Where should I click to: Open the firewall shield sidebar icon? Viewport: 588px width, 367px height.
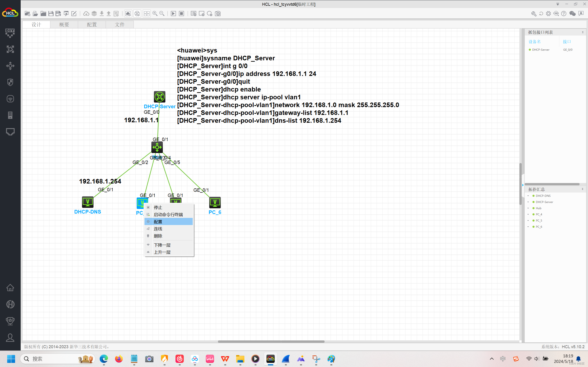(10, 82)
